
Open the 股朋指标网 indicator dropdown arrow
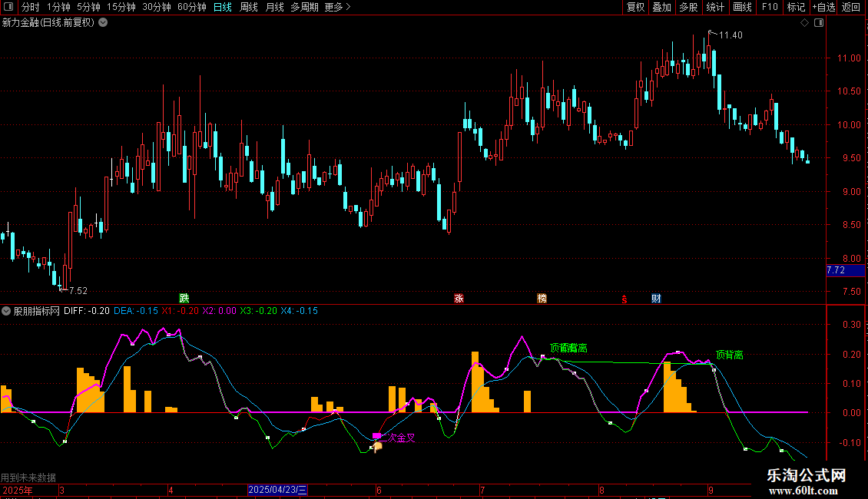click(x=6, y=311)
